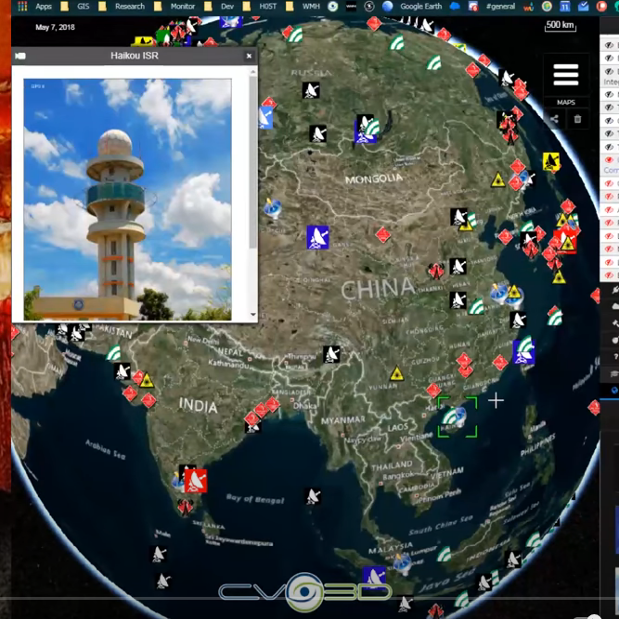The image size is (619, 619).
Task: Click the 500 km scale indicator
Action: click(561, 26)
